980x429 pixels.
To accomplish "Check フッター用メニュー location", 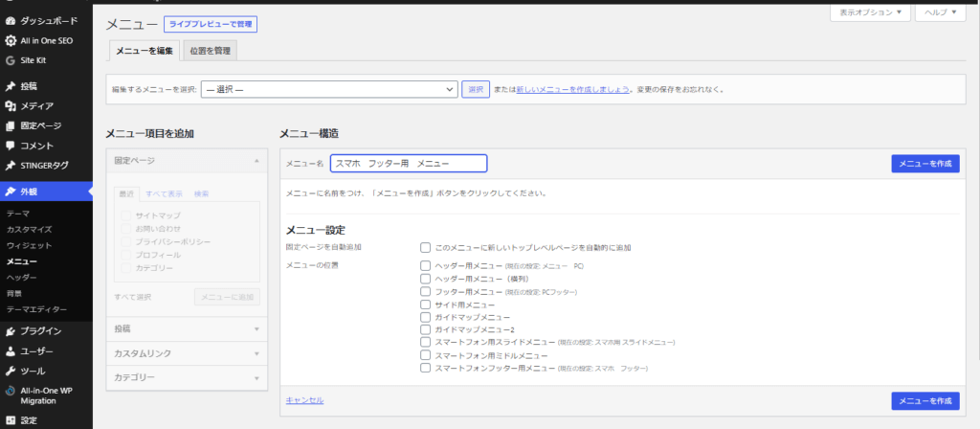I will tap(426, 291).
